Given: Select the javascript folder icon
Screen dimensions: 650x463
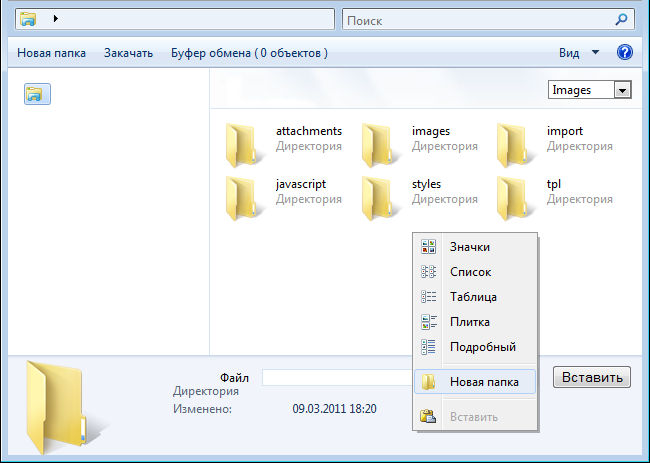Looking at the screenshot, I should (x=245, y=198).
